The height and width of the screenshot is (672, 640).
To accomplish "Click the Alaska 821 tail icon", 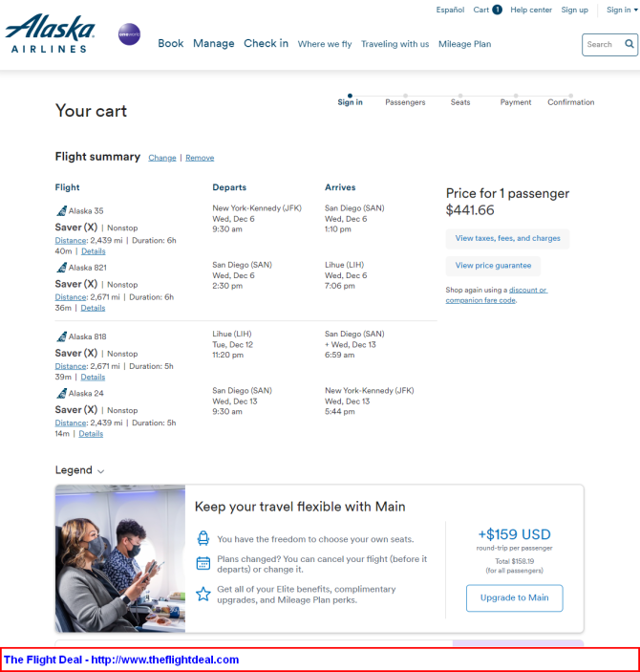I will [x=62, y=268].
